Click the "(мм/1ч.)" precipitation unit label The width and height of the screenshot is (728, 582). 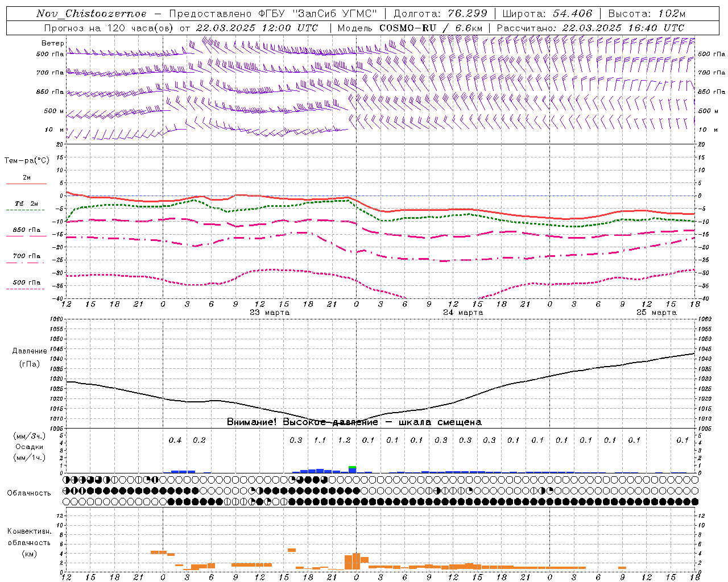coord(30,458)
